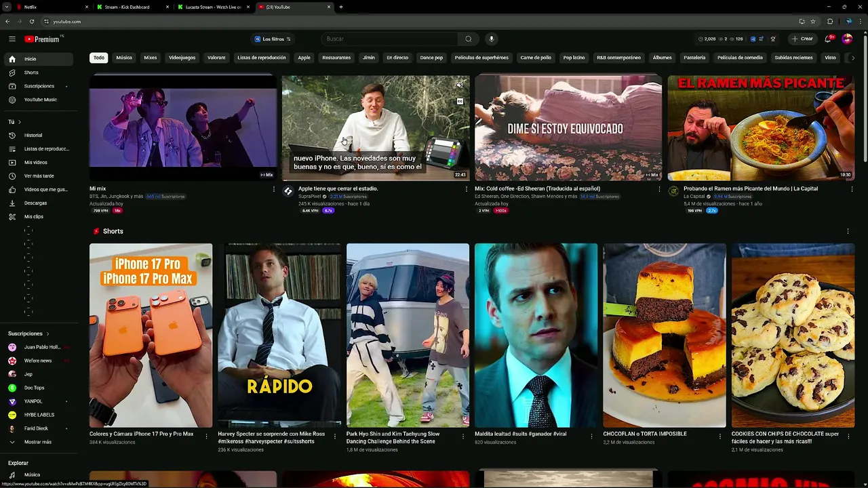Viewport: 868px width, 488px height.
Task: Click Apple tiene que cerrar el estadio title
Action: coord(338,188)
